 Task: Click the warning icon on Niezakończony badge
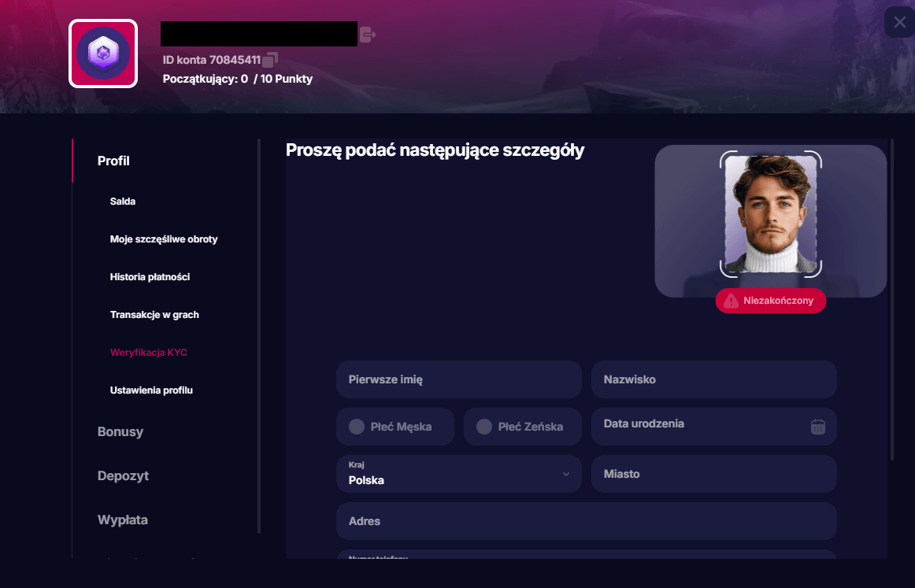[731, 301]
